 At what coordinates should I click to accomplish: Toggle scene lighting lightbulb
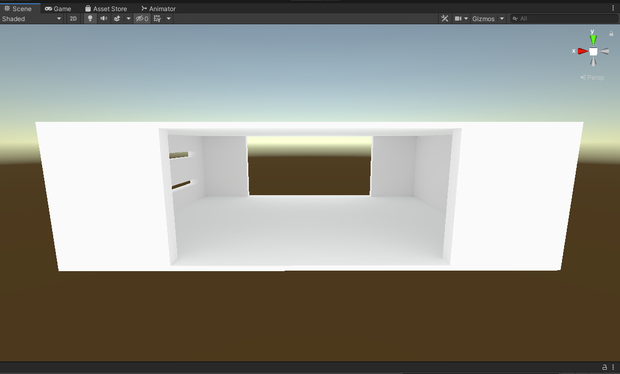coord(90,19)
